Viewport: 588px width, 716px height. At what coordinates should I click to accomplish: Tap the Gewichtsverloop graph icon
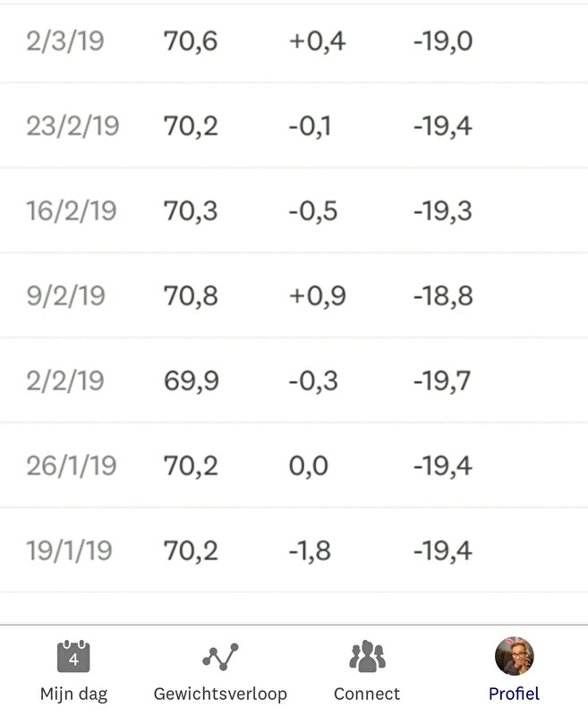tap(220, 657)
